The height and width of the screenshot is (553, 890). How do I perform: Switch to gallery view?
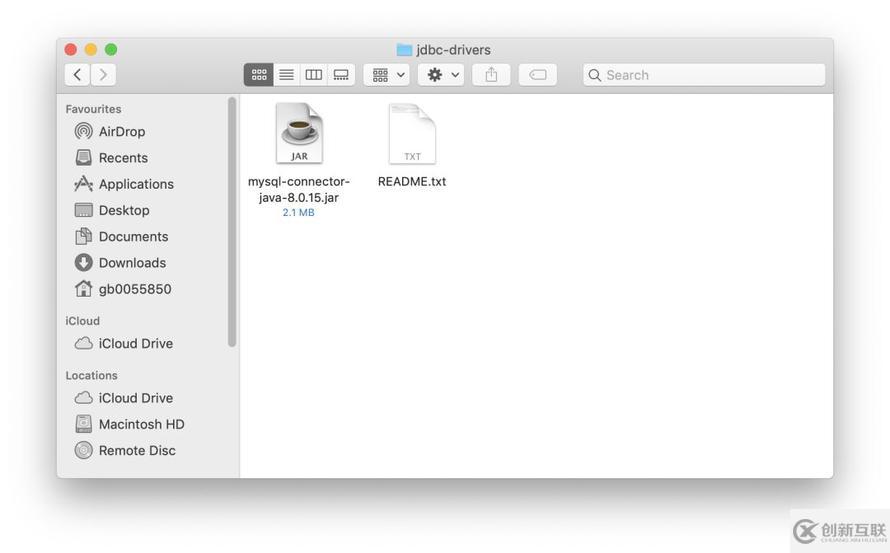point(341,74)
